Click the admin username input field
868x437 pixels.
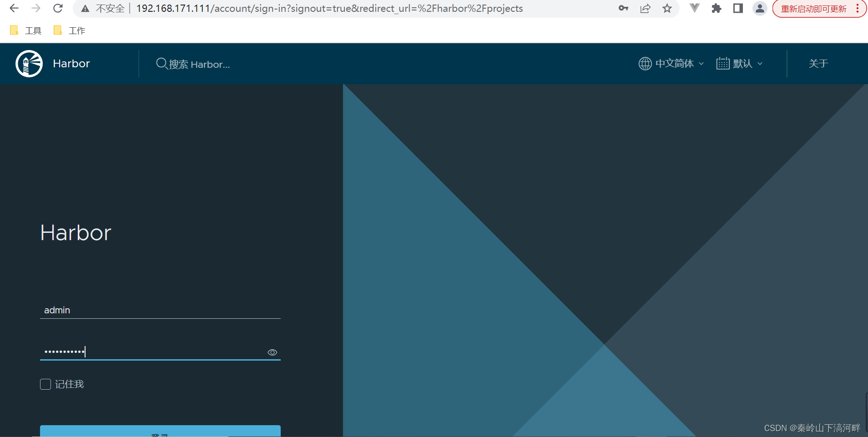point(159,310)
